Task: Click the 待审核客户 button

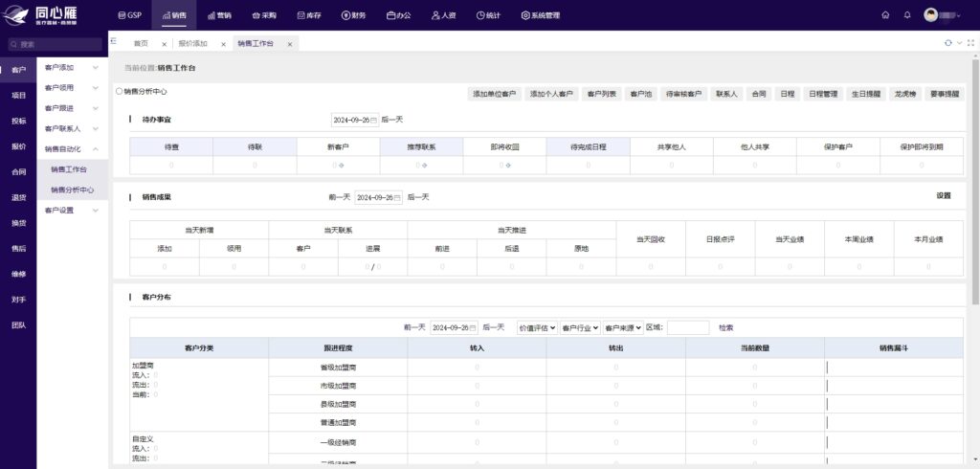Action: tap(683, 94)
